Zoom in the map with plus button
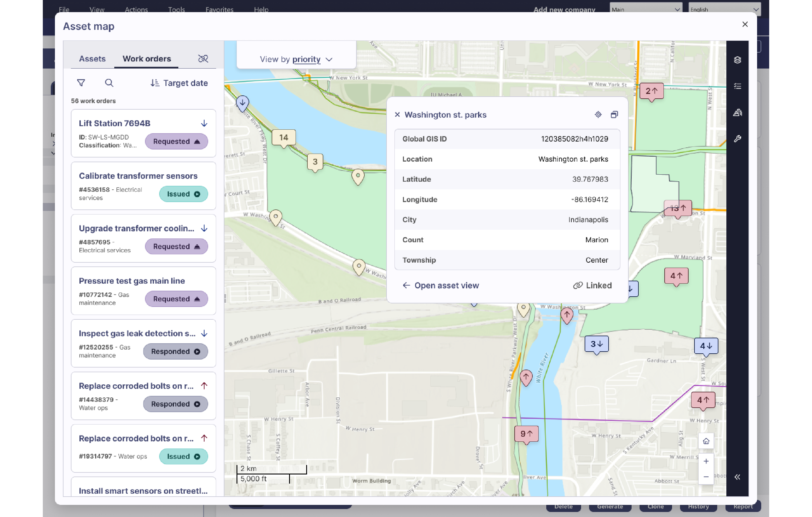Image resolution: width=812 pixels, height=517 pixels. [x=706, y=461]
